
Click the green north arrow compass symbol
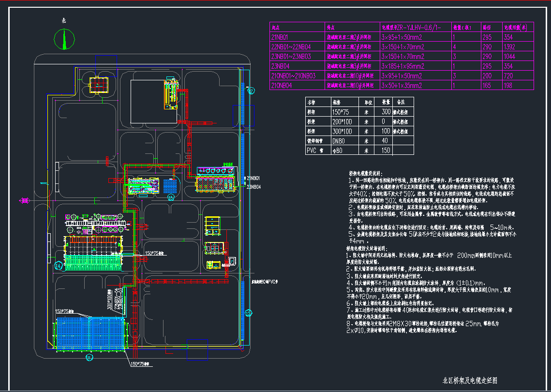pos(63,39)
